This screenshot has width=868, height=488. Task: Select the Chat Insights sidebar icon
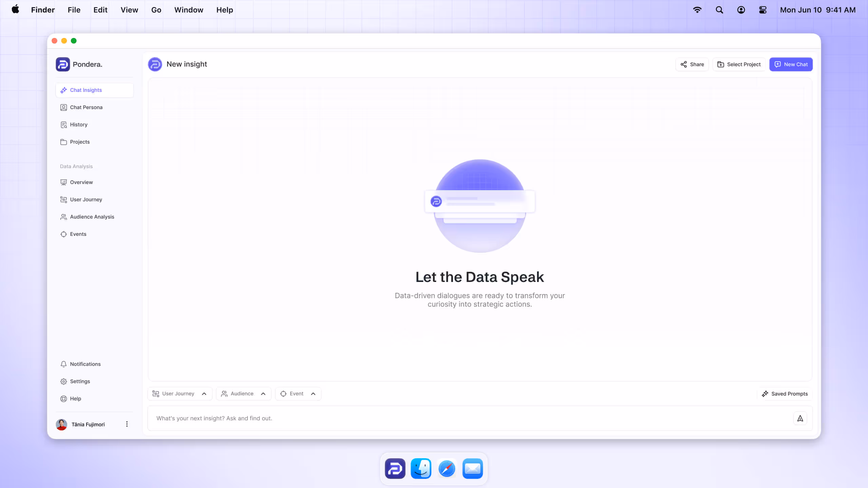(x=64, y=90)
